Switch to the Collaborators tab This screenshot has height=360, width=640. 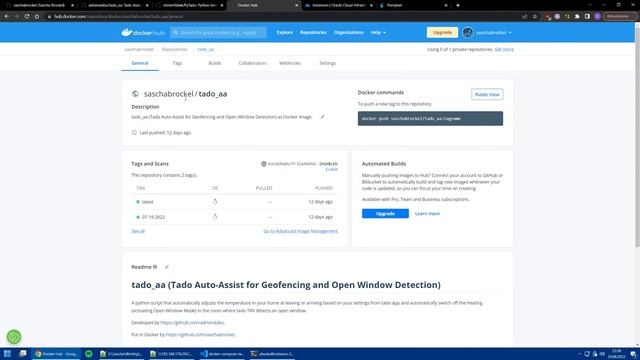click(x=252, y=63)
